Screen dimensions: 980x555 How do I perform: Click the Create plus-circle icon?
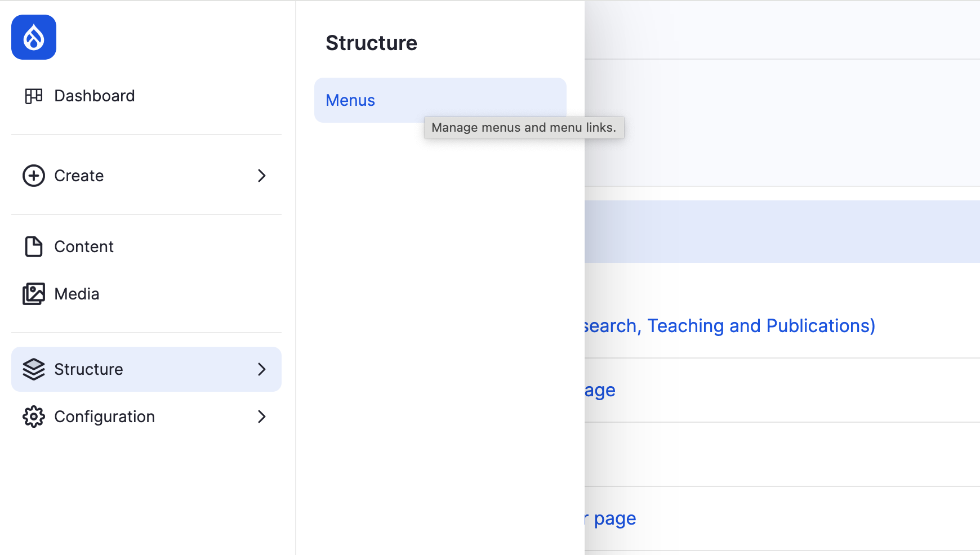tap(34, 176)
